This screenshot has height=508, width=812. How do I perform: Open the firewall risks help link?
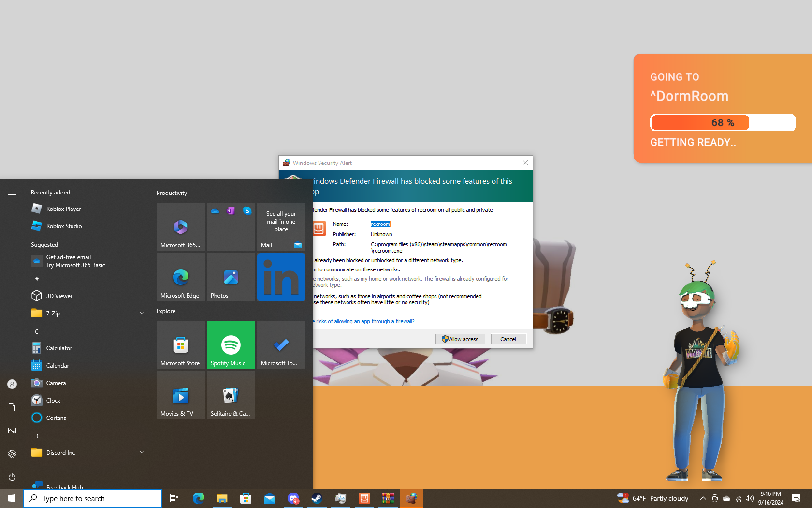click(x=364, y=321)
